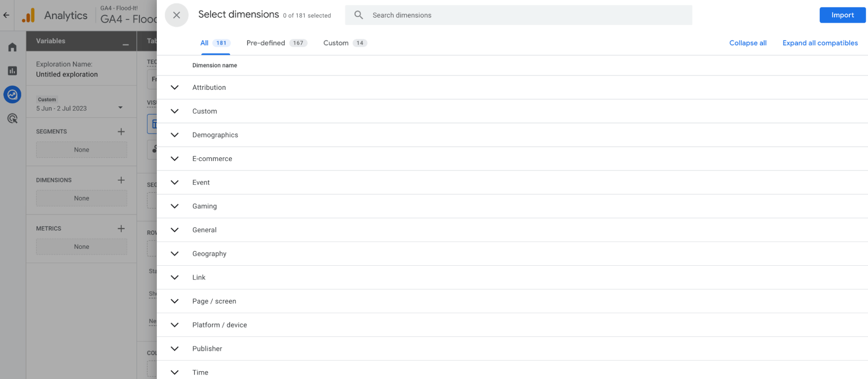This screenshot has width=868, height=379.
Task: Add a metric with plus icon
Action: coord(121,228)
